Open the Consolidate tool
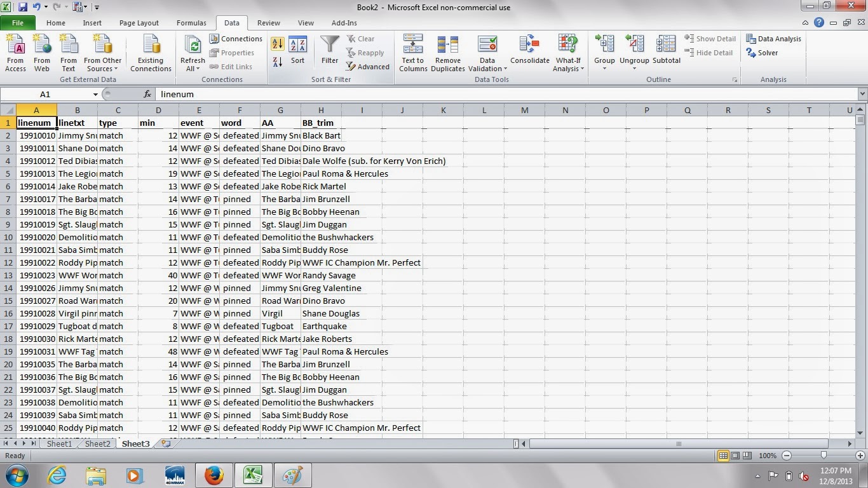Viewport: 868px width, 488px height. click(x=529, y=51)
